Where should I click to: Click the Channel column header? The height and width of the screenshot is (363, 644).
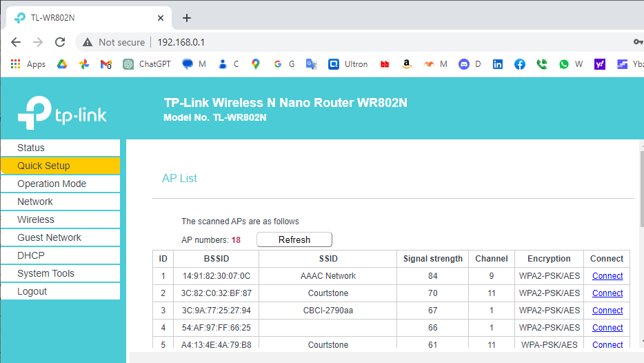tap(492, 259)
